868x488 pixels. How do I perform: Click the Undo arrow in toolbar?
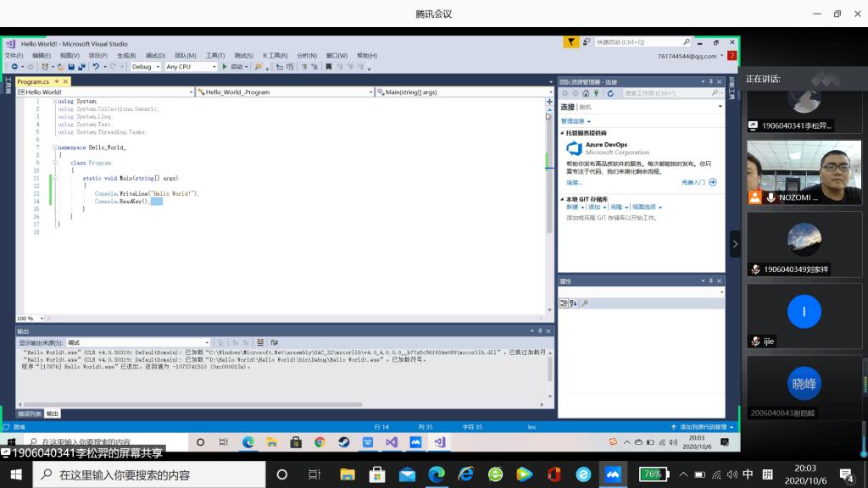pyautogui.click(x=96, y=67)
